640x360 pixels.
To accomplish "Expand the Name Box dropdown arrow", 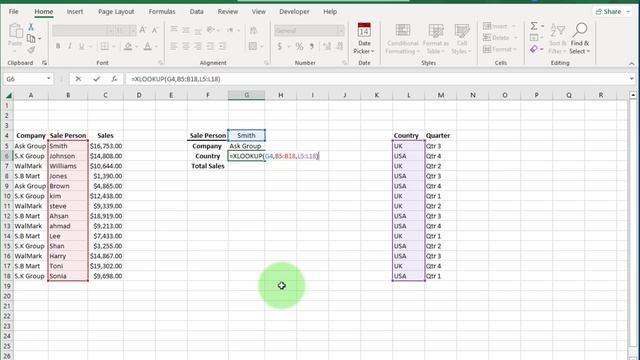I will pyautogui.click(x=48, y=78).
